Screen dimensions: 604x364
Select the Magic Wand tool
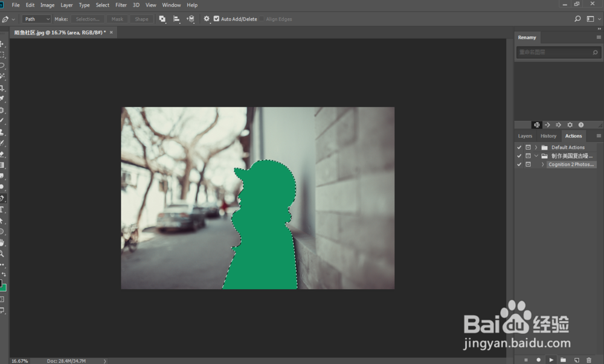point(2,77)
